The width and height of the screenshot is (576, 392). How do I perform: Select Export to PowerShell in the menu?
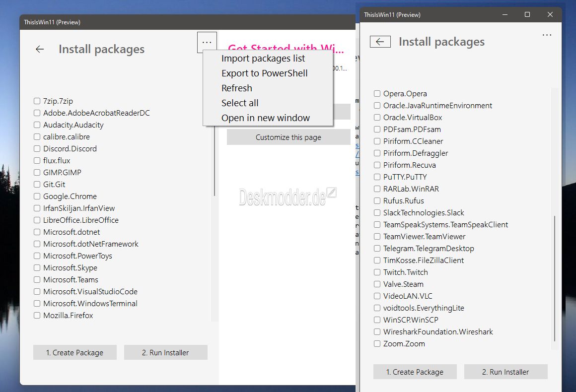point(265,73)
